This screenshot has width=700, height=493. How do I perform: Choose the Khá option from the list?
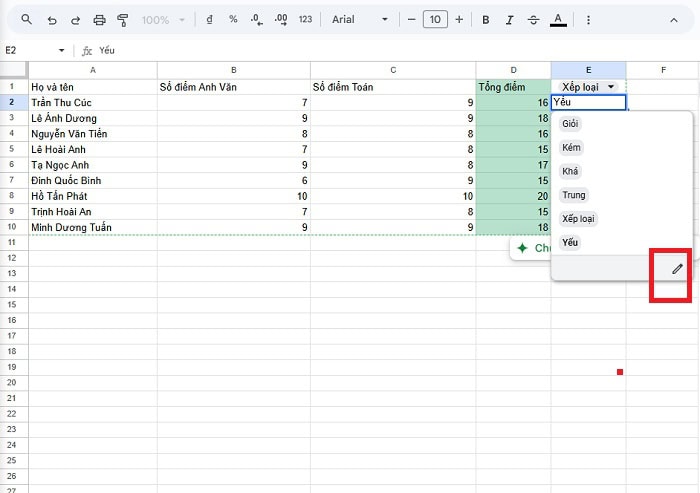pyautogui.click(x=571, y=171)
